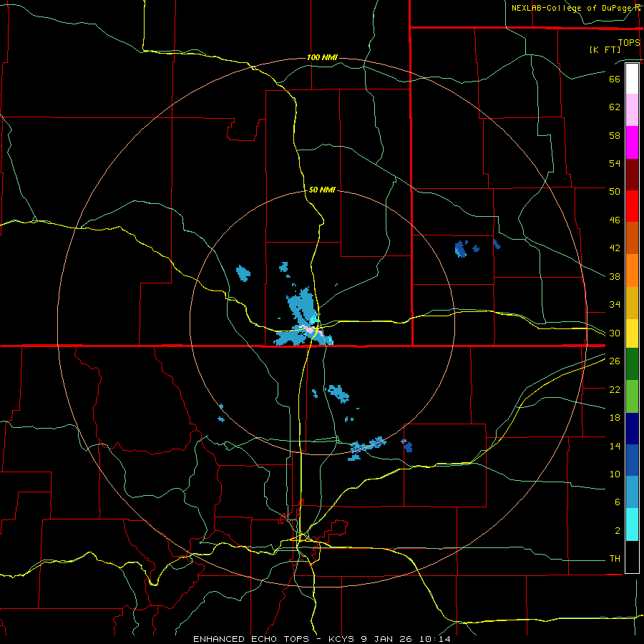Click the legend value "54"
The height and width of the screenshot is (644, 644).
(x=615, y=163)
